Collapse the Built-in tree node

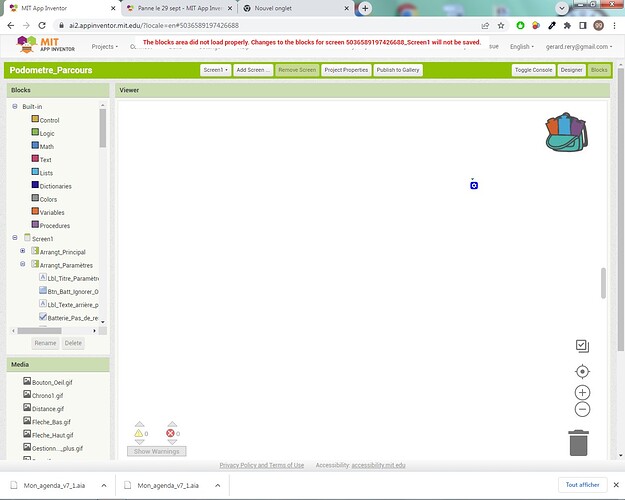(15, 106)
